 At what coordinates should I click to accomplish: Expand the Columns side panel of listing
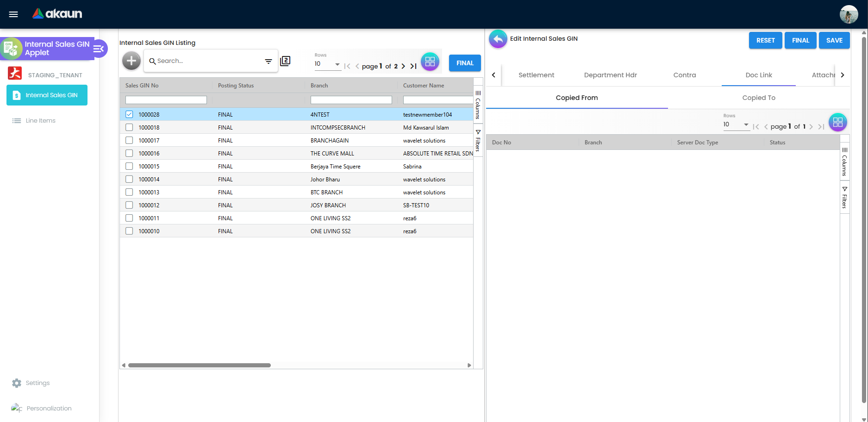point(478,105)
